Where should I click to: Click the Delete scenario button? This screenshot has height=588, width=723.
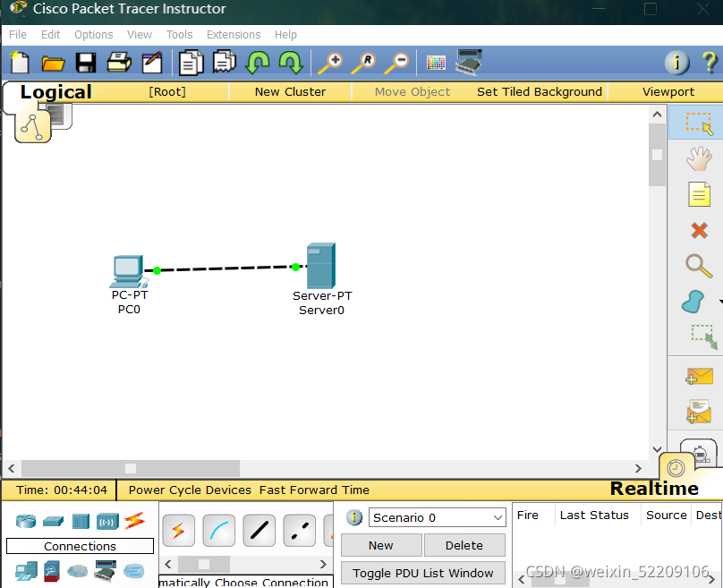pos(464,546)
